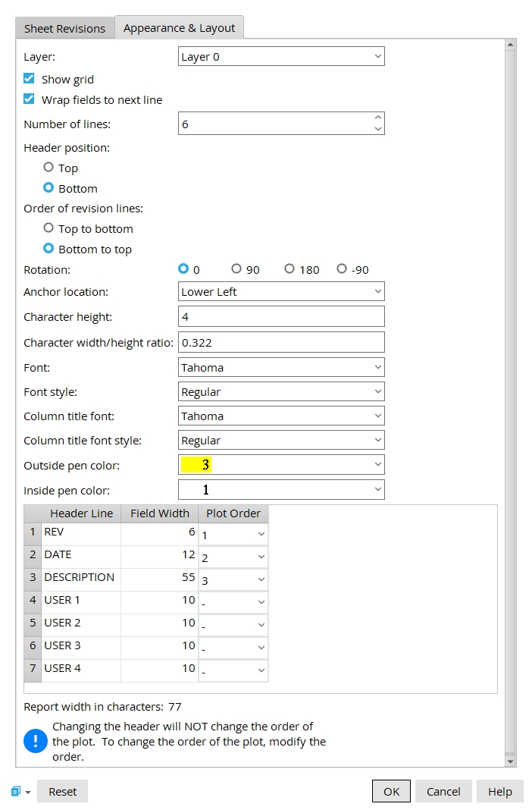
Task: Uncheck the Show grid checkbox
Action: (x=29, y=79)
